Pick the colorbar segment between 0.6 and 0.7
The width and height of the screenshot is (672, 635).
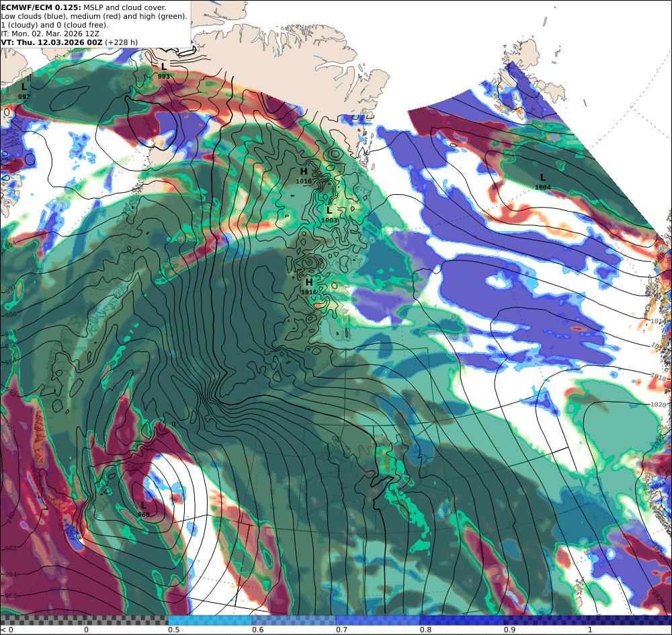294,620
